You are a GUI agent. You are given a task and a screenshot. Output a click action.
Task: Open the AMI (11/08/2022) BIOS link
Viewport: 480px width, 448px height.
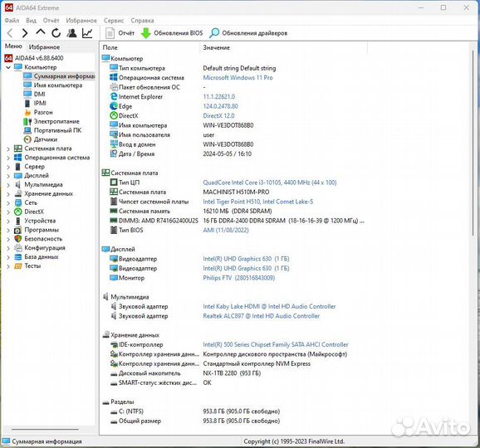click(x=226, y=230)
